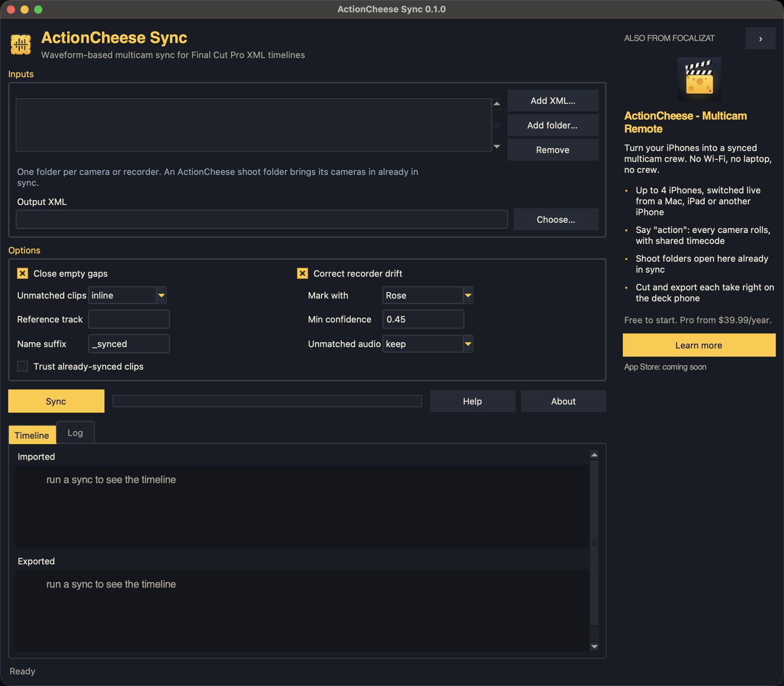Click the inputs list box
Screen dimensions: 784x686
tap(253, 125)
